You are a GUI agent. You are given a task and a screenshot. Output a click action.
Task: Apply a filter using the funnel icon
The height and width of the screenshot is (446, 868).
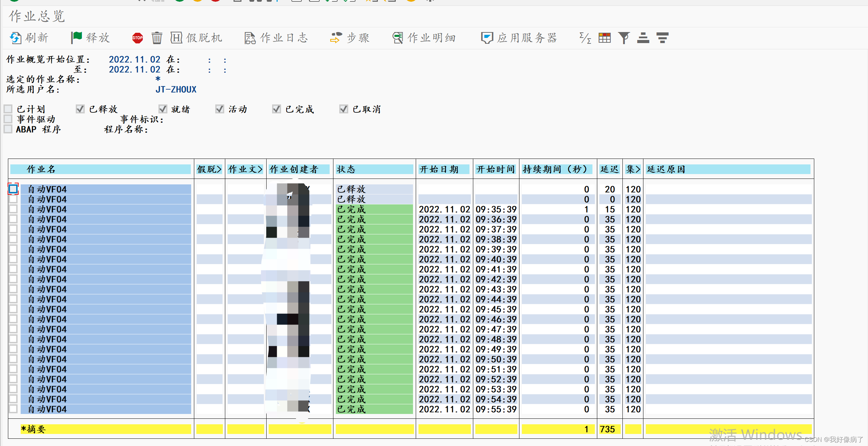coord(624,38)
